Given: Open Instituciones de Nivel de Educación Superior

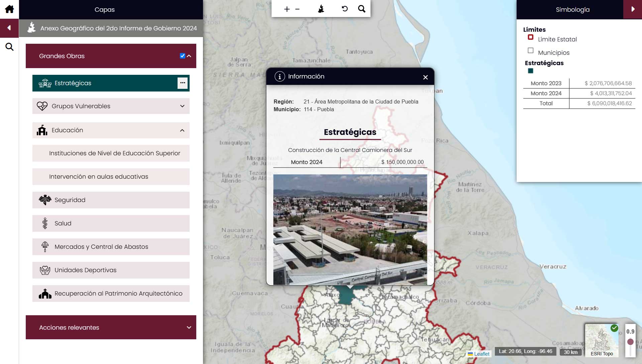Looking at the screenshot, I should coord(111,153).
